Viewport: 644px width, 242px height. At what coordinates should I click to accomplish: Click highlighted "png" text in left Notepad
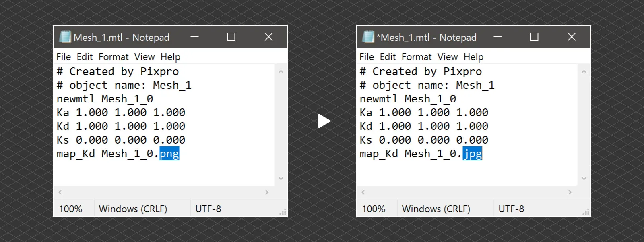point(169,154)
